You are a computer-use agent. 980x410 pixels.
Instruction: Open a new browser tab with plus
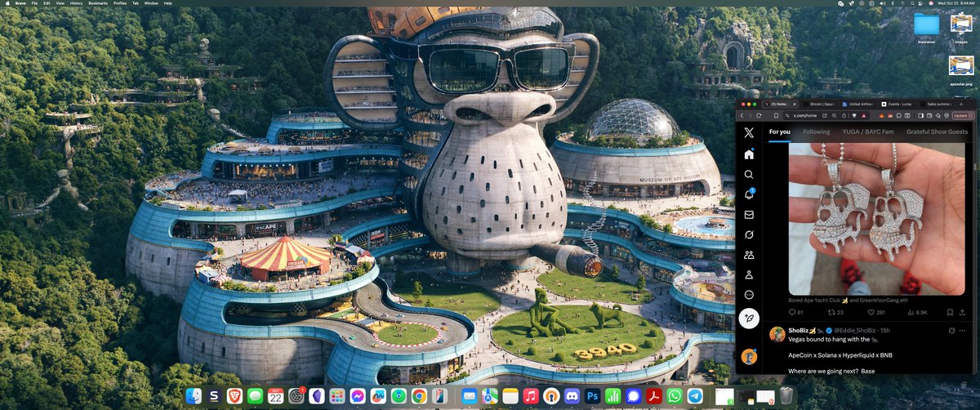(961, 105)
